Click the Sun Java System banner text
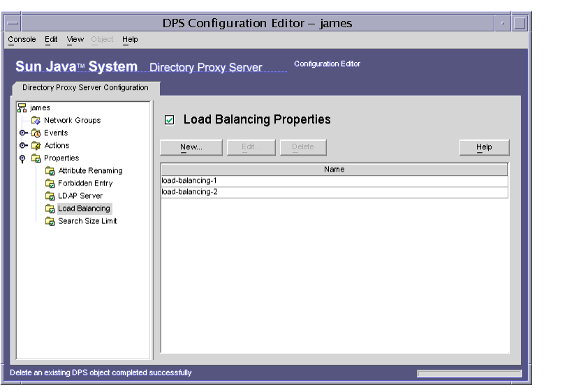Image resolution: width=574 pixels, height=392 pixels. pyautogui.click(x=77, y=66)
